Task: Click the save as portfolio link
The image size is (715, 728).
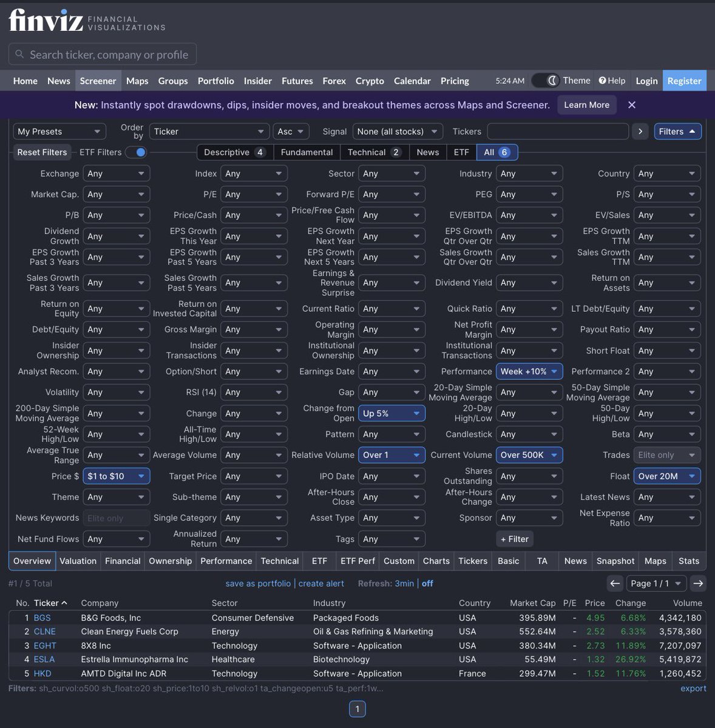Action: [258, 584]
